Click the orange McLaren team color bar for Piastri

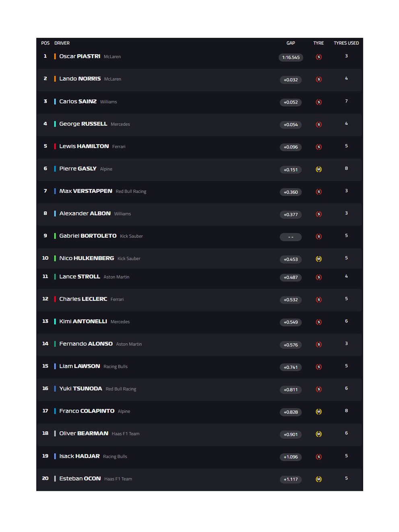pyautogui.click(x=55, y=56)
